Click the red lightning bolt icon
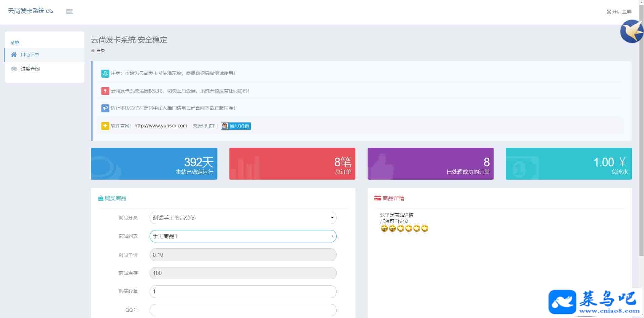Viewport: 644px width, 318px height. point(105,91)
